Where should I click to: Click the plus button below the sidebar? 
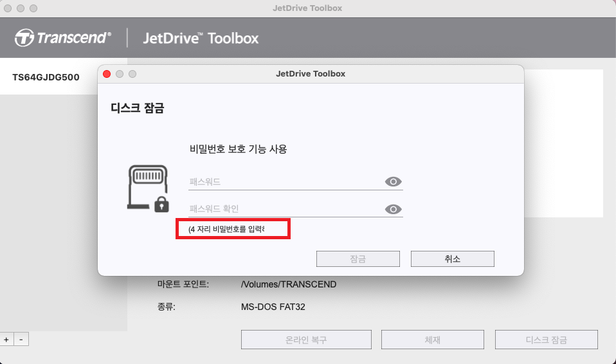point(6,339)
